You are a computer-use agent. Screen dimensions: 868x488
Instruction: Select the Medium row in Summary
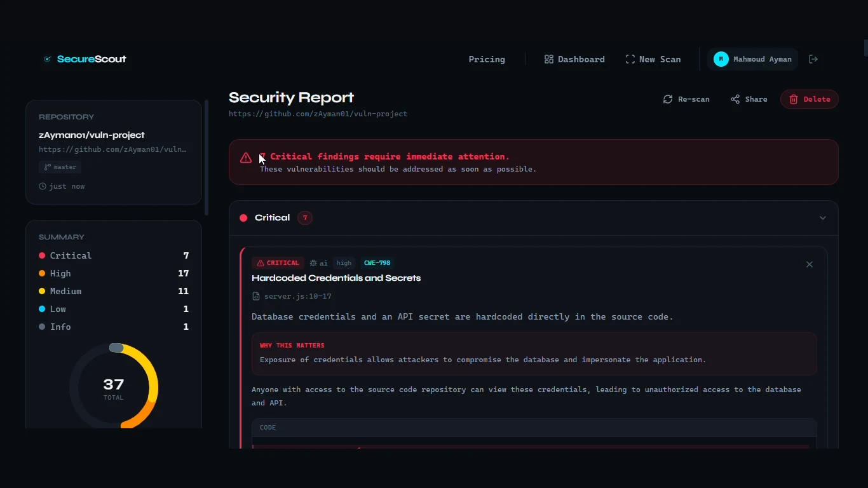click(x=114, y=291)
